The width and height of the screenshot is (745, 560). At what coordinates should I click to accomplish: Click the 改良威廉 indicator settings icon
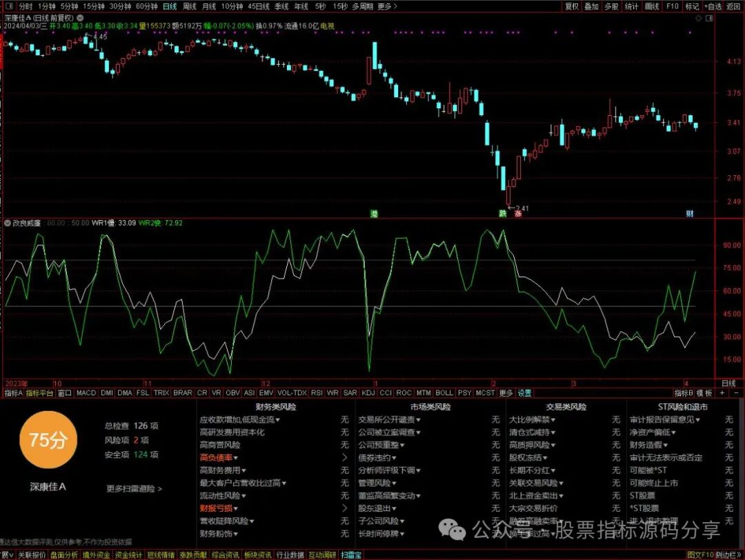point(8,223)
